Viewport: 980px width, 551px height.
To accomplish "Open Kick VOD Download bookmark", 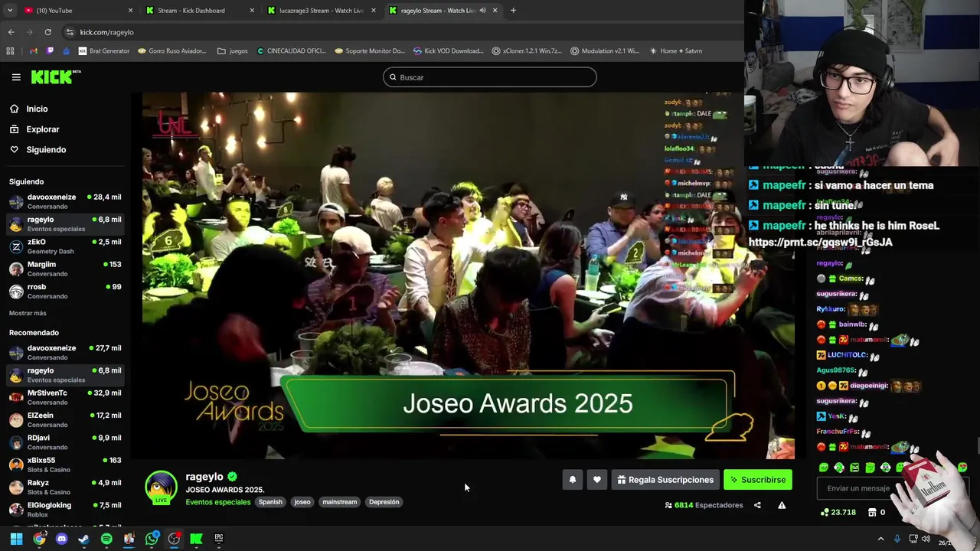I will pos(448,51).
